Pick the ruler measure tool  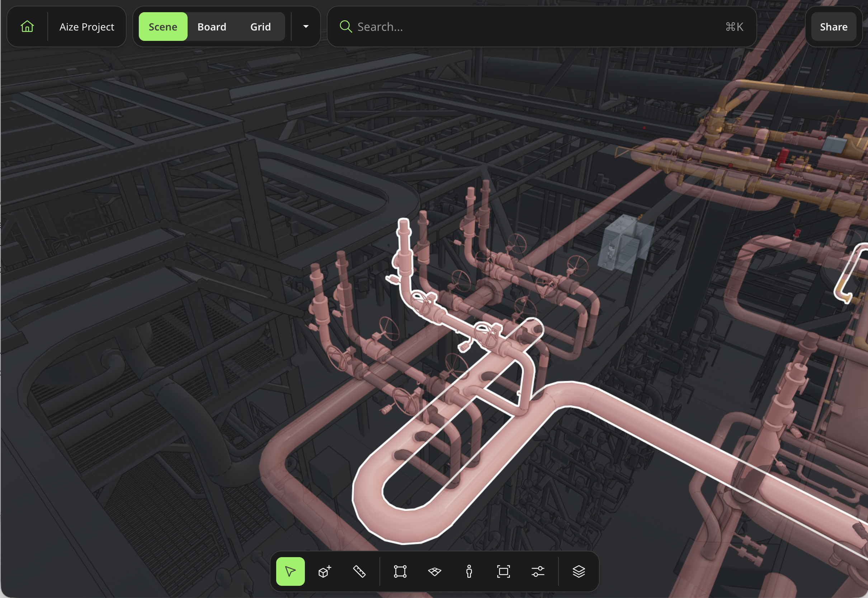359,571
